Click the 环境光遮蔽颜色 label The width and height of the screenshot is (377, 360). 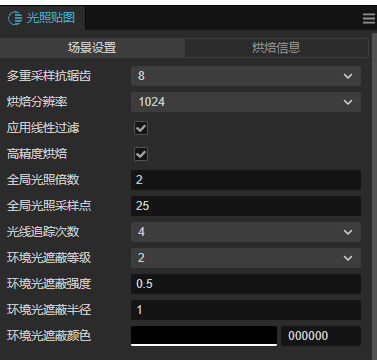(49, 336)
